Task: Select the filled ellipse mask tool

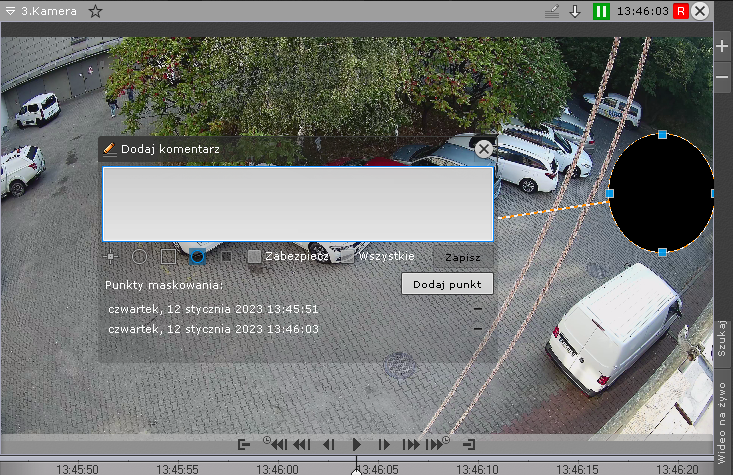Action: click(198, 256)
